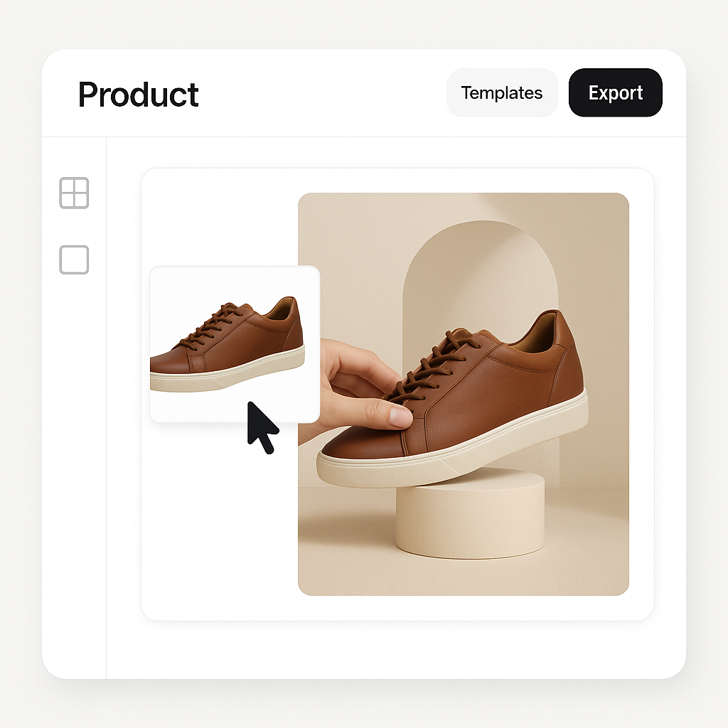
Task: Click the black arrow cursor graphic
Action: (260, 427)
